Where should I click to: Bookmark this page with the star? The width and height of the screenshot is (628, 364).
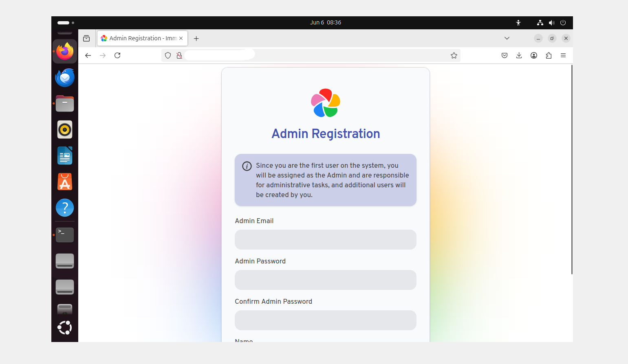coord(454,55)
